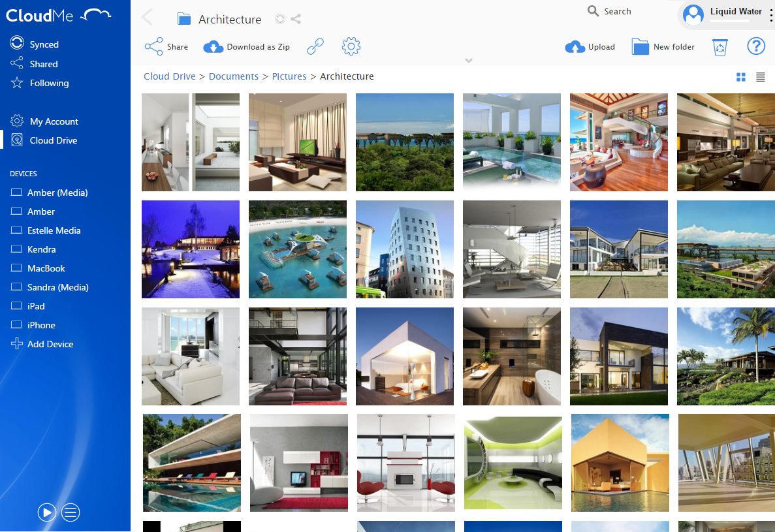Open the red shelving living room thumbnail
Image resolution: width=775 pixels, height=532 pixels.
[x=299, y=463]
